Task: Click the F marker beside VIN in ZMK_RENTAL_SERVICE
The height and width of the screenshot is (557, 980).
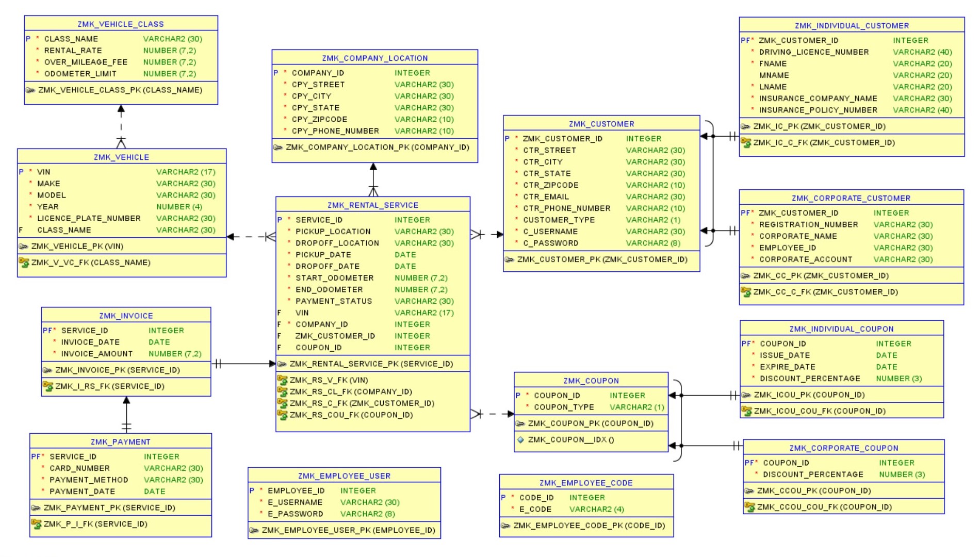Action: click(x=279, y=313)
